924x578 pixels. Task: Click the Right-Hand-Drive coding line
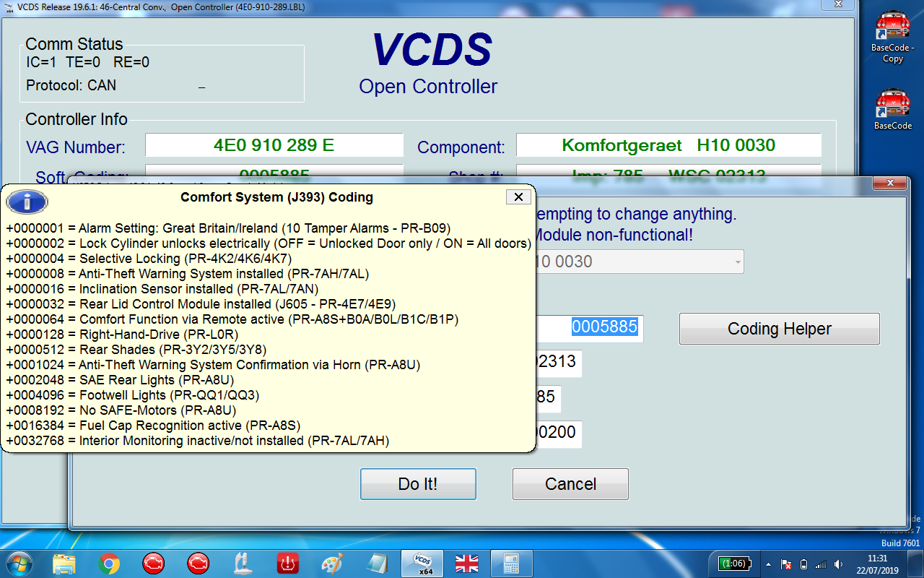pyautogui.click(x=122, y=335)
